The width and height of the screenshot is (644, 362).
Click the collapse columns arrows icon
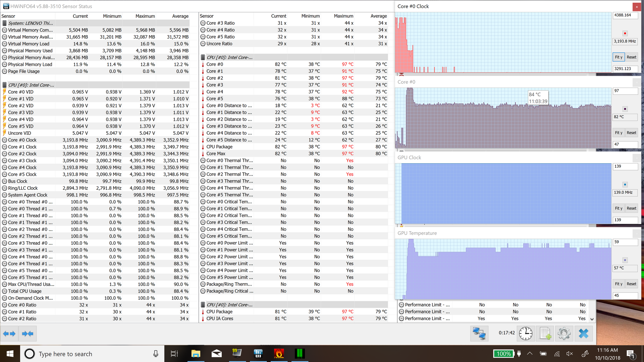click(x=28, y=334)
